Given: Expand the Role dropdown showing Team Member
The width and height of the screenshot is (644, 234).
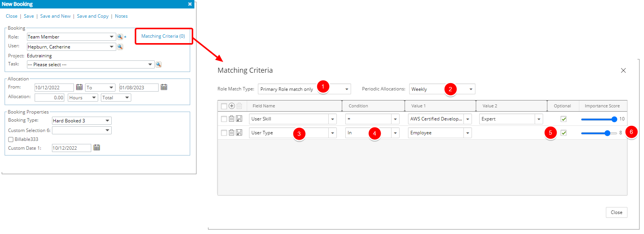Looking at the screenshot, I should 112,37.
